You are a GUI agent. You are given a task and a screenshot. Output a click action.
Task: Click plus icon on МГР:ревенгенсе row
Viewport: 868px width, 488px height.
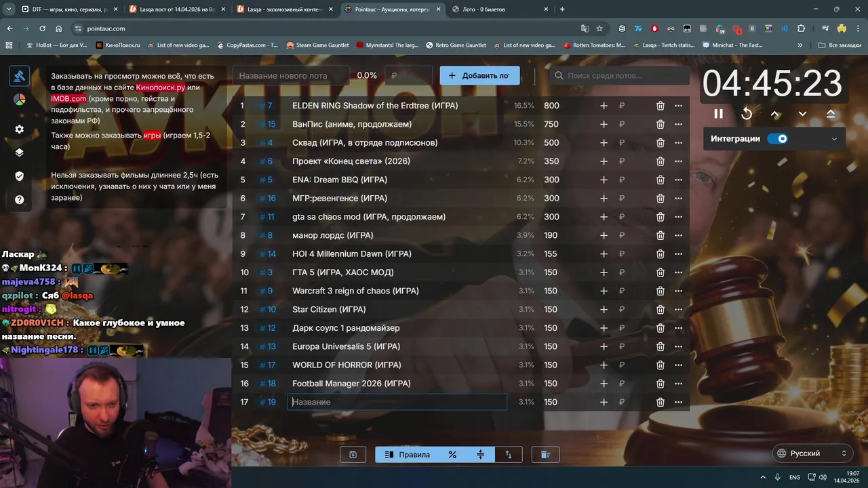tap(604, 199)
